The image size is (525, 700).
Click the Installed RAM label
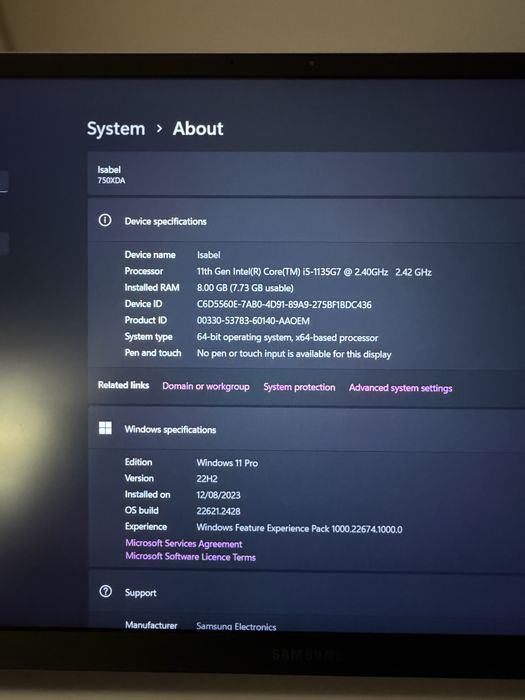point(152,288)
